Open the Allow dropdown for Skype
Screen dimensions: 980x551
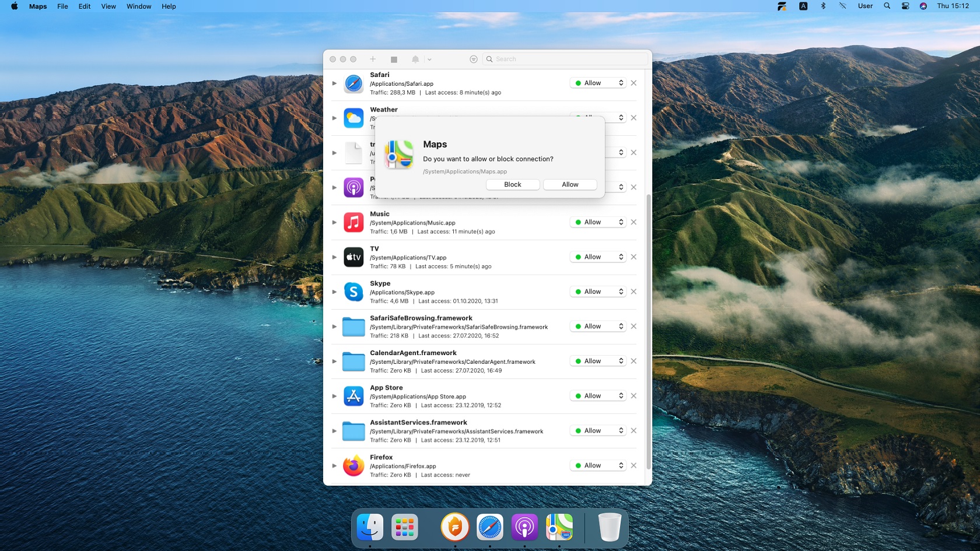(598, 292)
